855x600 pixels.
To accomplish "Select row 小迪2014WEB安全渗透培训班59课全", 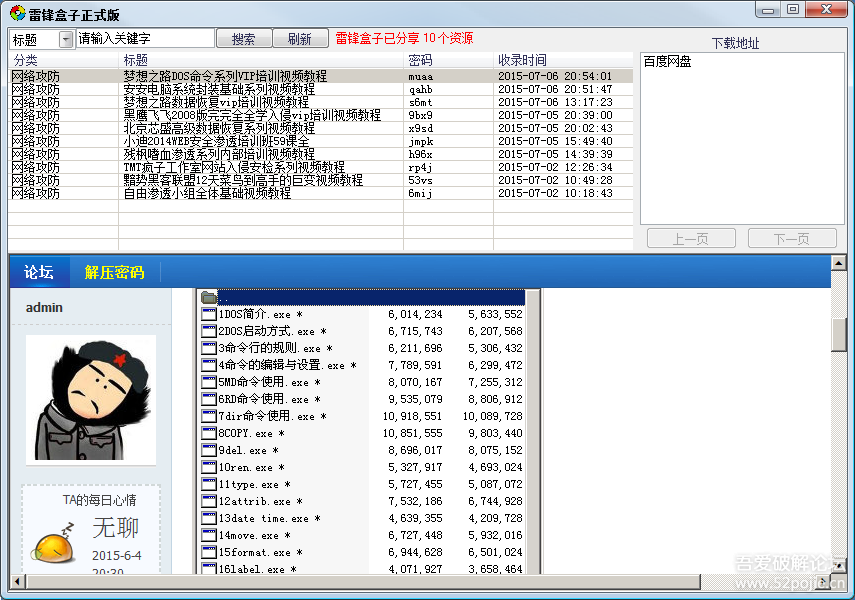I will pyautogui.click(x=321, y=141).
